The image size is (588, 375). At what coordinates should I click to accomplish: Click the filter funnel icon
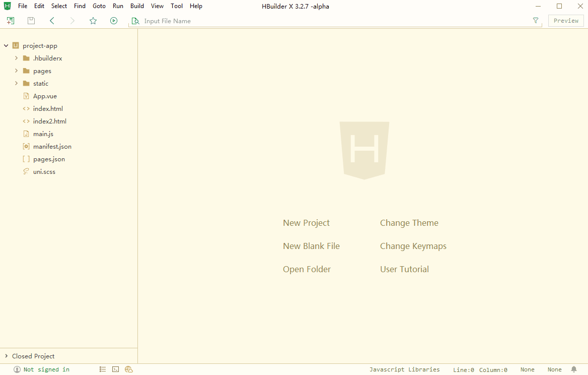536,21
